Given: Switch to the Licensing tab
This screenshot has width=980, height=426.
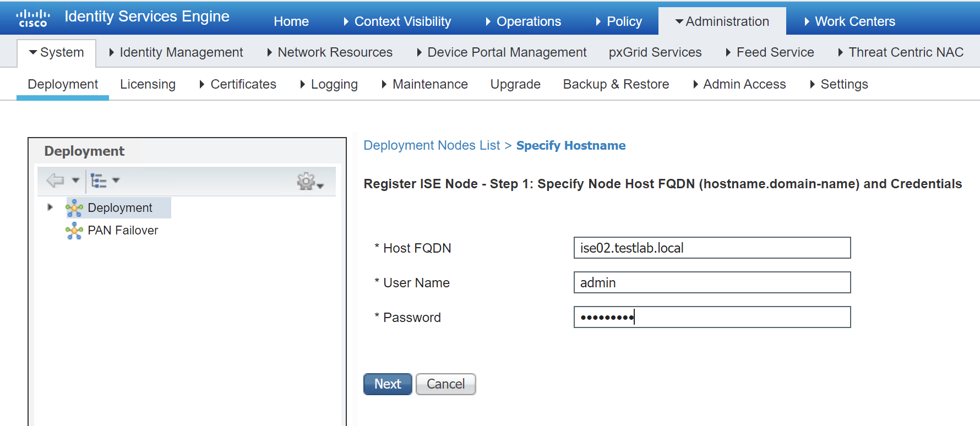Looking at the screenshot, I should tap(148, 84).
